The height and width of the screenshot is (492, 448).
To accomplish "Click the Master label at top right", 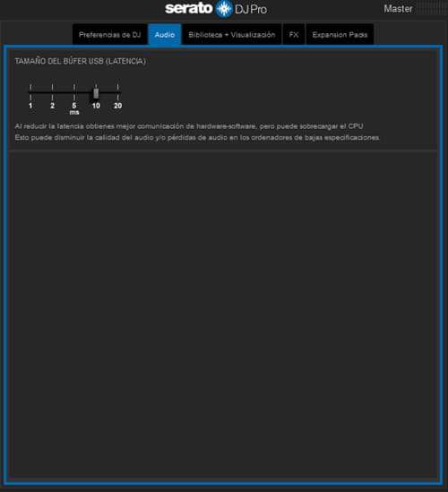I will (x=398, y=9).
